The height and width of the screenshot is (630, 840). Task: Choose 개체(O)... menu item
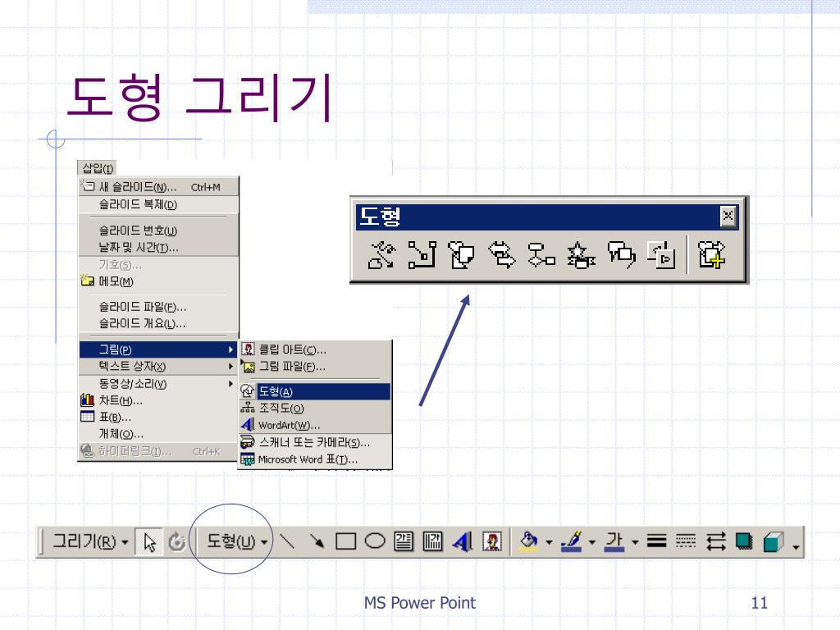pos(158,434)
